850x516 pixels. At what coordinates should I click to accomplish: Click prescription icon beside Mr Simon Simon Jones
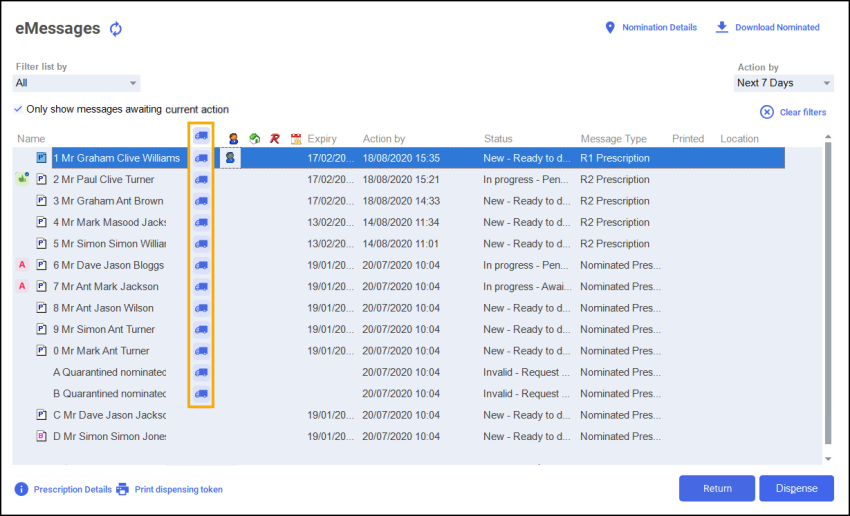[41, 436]
